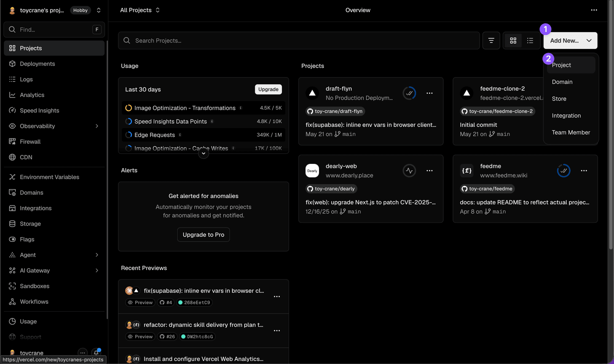Open the dearly-web card three-dot menu
Image resolution: width=614 pixels, height=364 pixels.
point(429,171)
